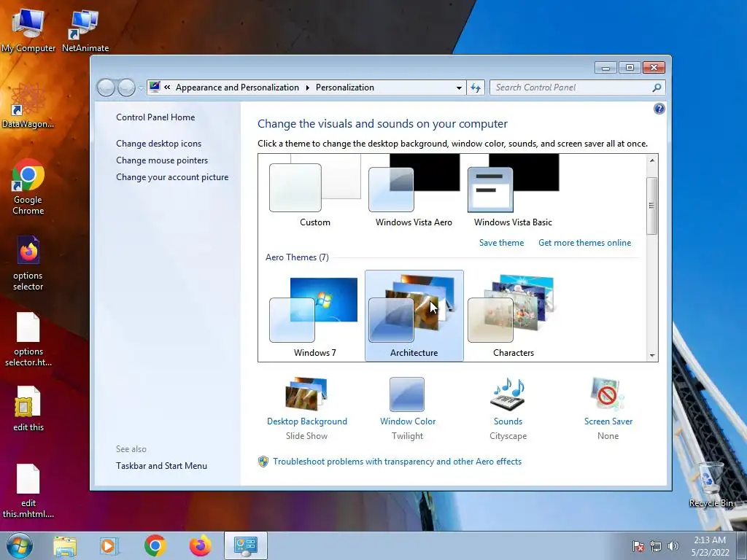Click the Show desktop strip
Viewport: 747px width, 560px height.
(742, 545)
